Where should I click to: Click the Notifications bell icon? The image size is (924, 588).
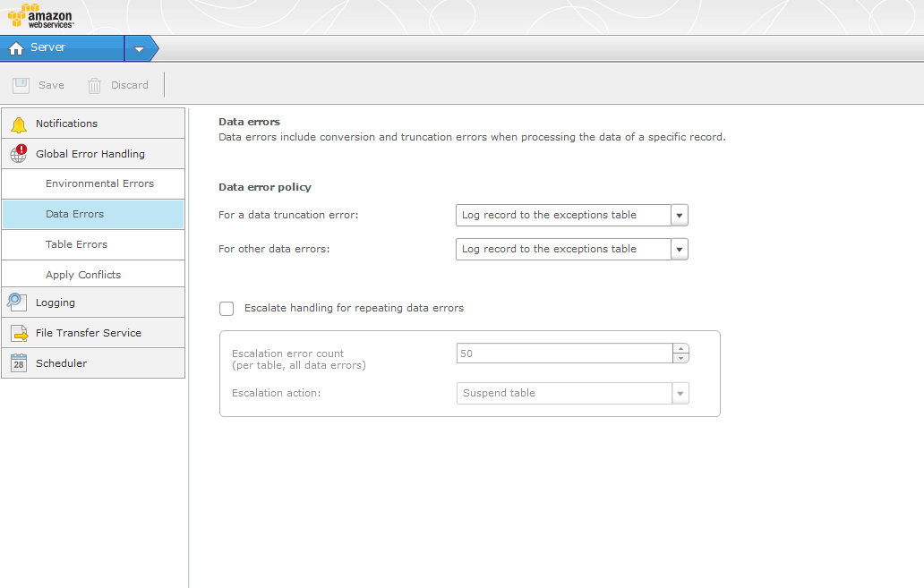click(19, 124)
